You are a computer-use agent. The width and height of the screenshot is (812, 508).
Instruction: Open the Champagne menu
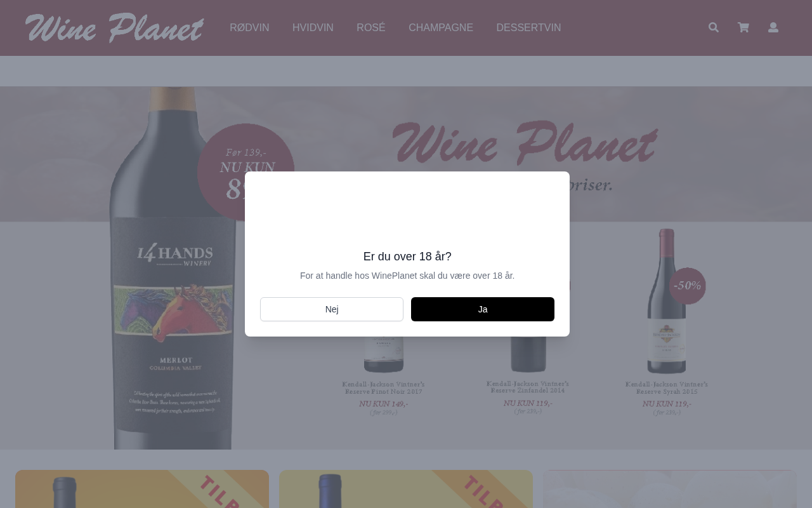click(x=441, y=28)
